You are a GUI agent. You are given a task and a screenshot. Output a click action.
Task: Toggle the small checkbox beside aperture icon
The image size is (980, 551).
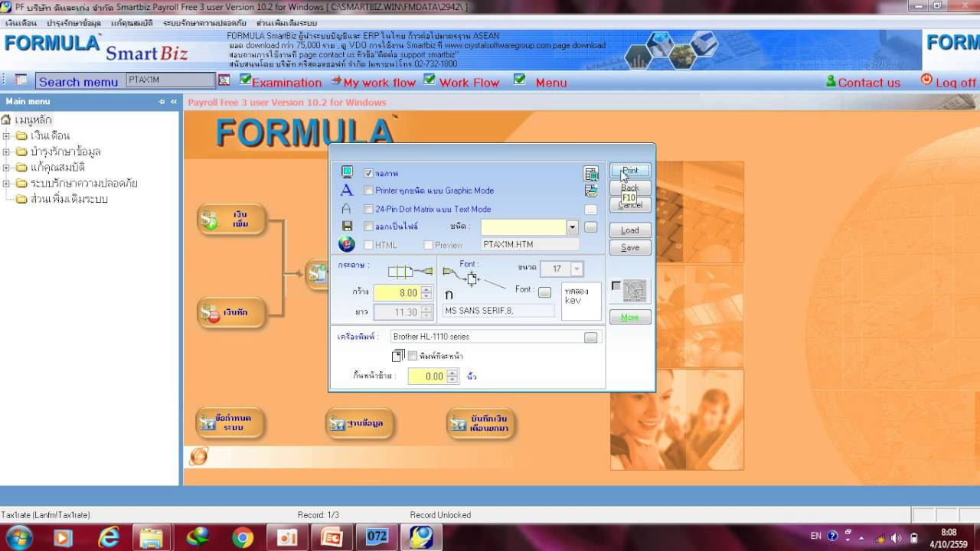pyautogui.click(x=616, y=286)
